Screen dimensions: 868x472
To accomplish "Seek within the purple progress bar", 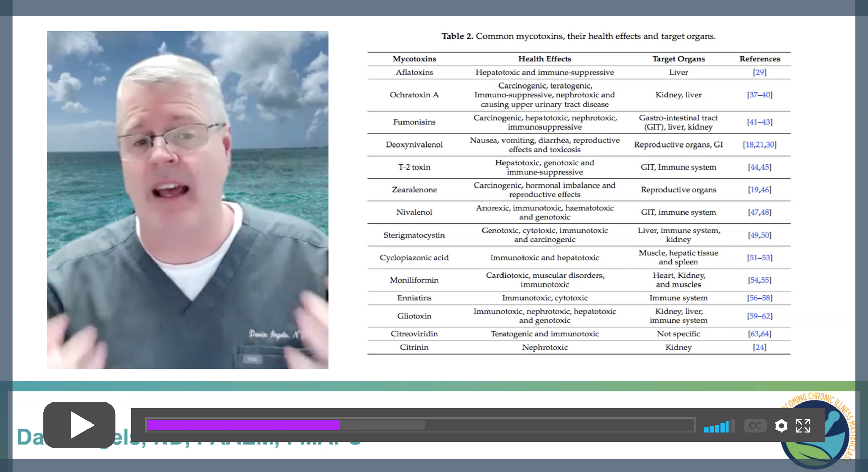I will coord(243,425).
